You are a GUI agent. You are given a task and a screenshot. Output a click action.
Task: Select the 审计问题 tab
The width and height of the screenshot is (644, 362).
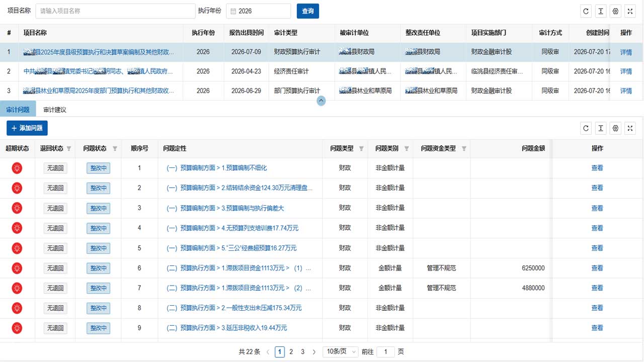[18, 110]
